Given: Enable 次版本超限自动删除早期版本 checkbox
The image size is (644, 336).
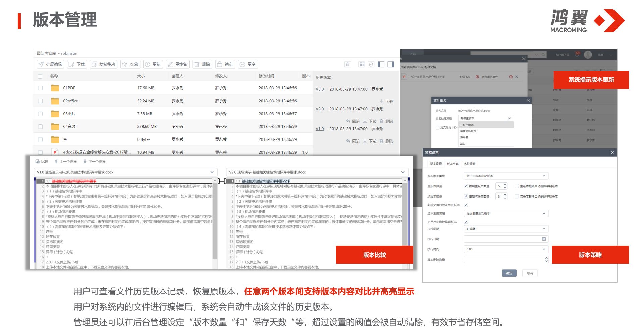Looking at the screenshot, I should click(x=517, y=197).
